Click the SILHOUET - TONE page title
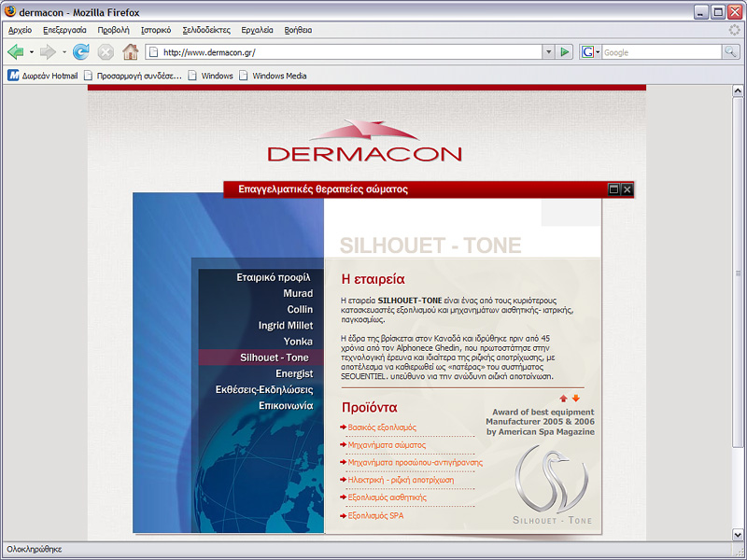The image size is (747, 560). [430, 245]
